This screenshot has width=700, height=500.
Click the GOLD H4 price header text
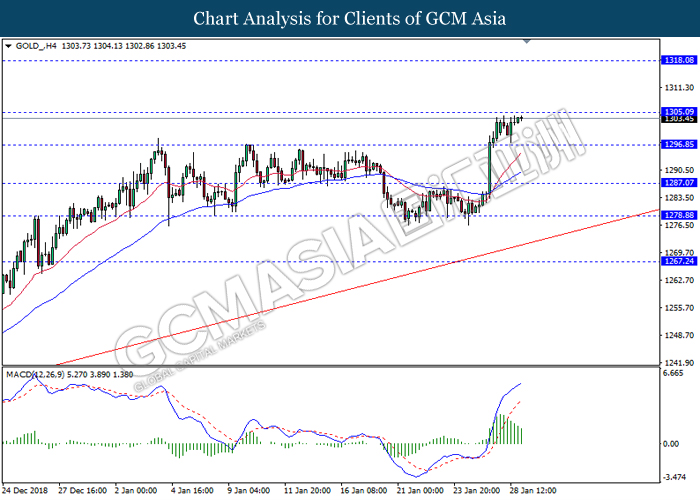[101, 46]
